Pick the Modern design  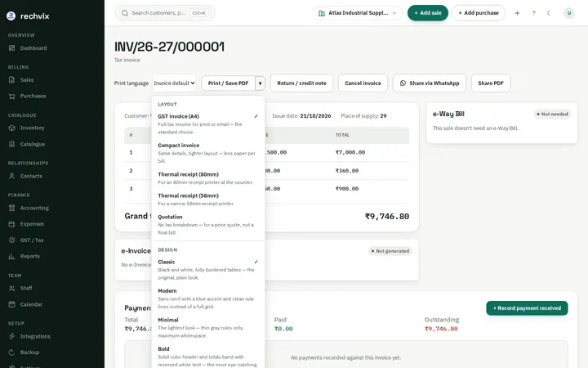[x=208, y=298]
